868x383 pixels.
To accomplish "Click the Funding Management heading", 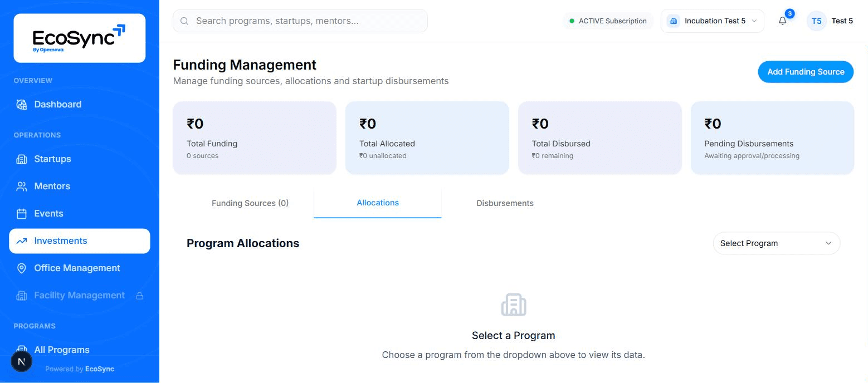I will click(245, 65).
